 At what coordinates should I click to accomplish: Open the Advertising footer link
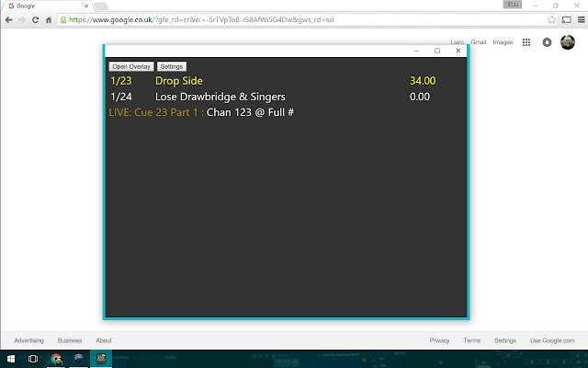(28, 340)
